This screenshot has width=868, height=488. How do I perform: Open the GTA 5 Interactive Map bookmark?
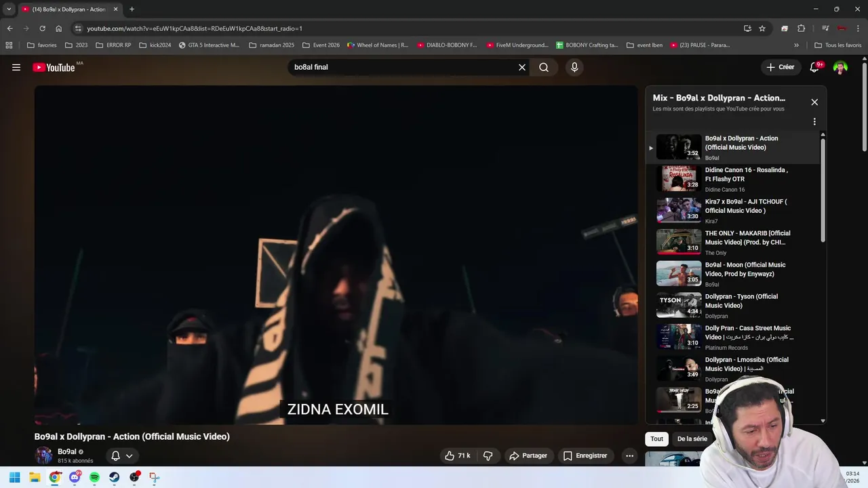coord(209,45)
